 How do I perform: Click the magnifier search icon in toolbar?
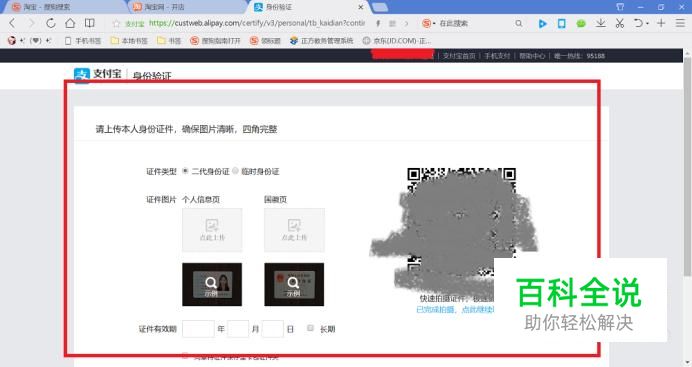(x=519, y=23)
